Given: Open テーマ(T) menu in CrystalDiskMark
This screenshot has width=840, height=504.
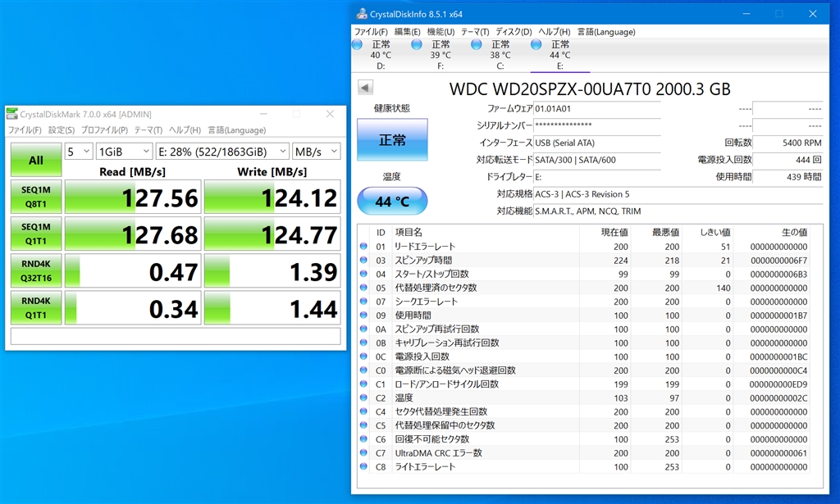Looking at the screenshot, I should tap(148, 130).
